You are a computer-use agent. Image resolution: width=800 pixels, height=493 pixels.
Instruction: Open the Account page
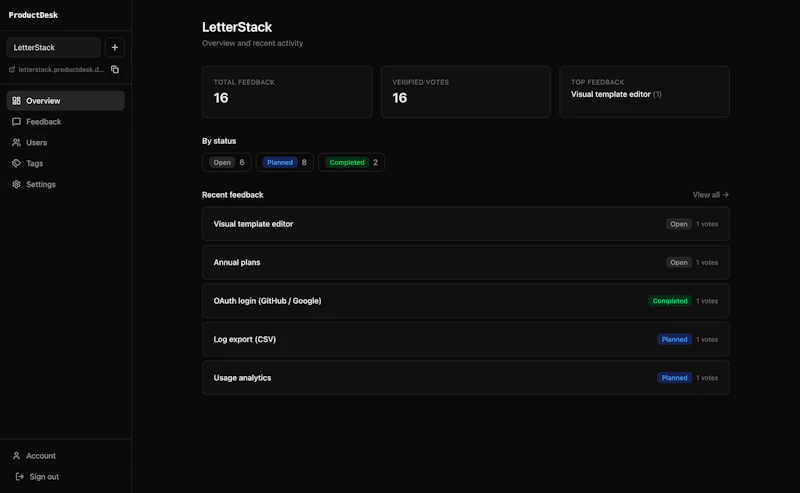click(65, 456)
